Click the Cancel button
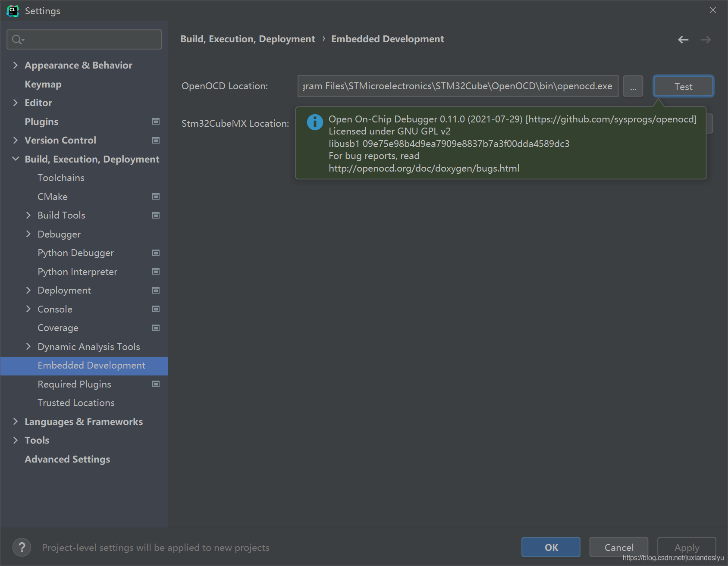This screenshot has width=728, height=566. point(619,547)
